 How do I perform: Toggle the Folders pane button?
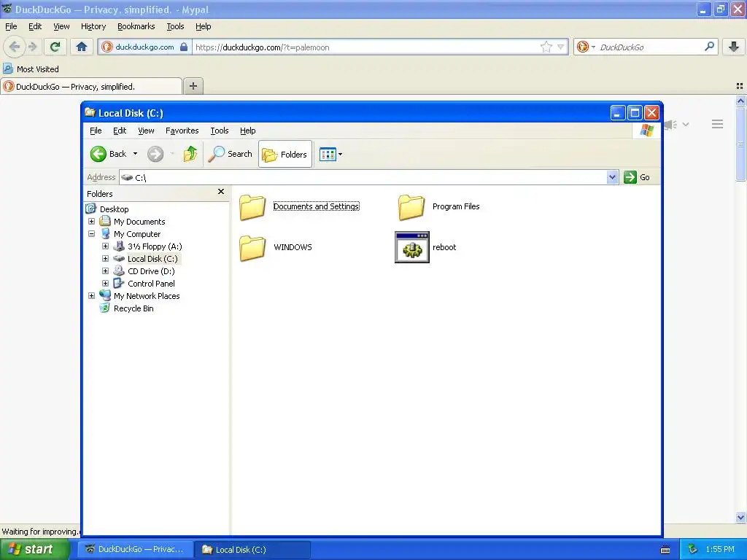[x=285, y=154]
